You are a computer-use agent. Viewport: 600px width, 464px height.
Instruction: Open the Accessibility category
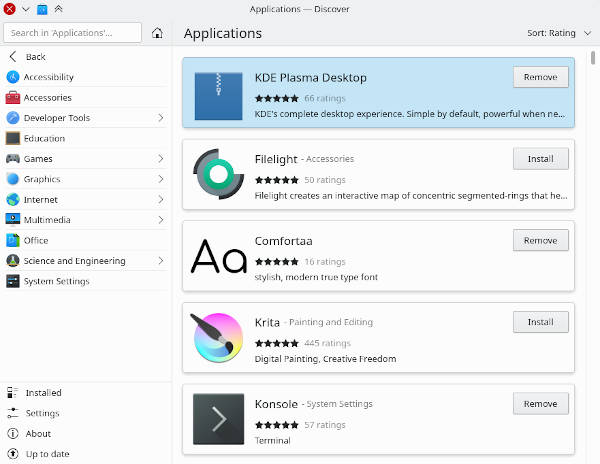(86, 77)
